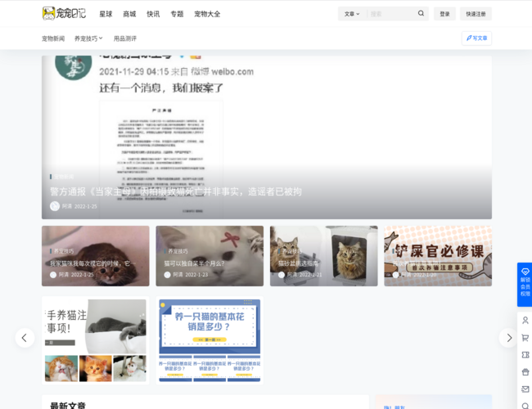Go to next carousel slide arrow
The height and width of the screenshot is (409, 532).
point(508,338)
